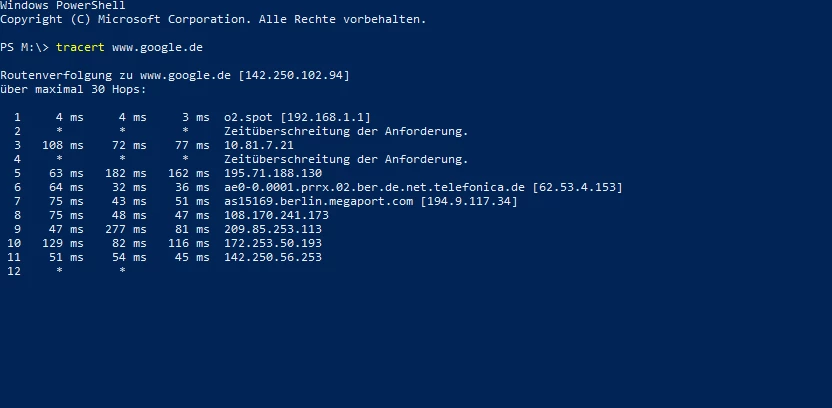Click hop number 12 at the bottom
This screenshot has height=408, width=832.
(x=14, y=271)
